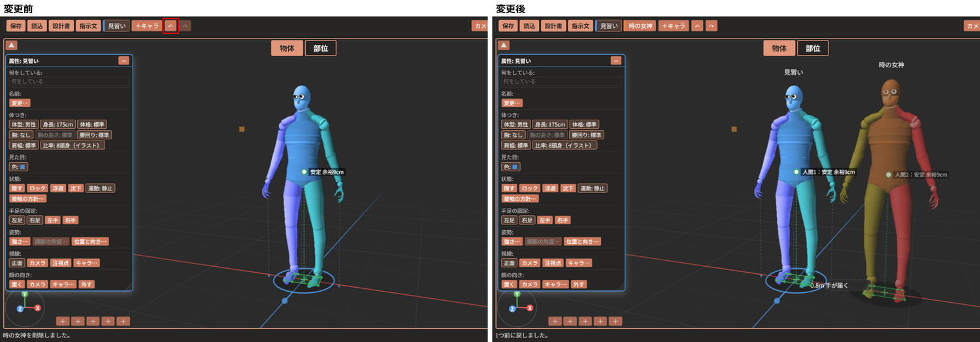The image size is (980, 342).
Task: Click the redo arrow in the 変更後 toolbar
Action: (x=711, y=26)
